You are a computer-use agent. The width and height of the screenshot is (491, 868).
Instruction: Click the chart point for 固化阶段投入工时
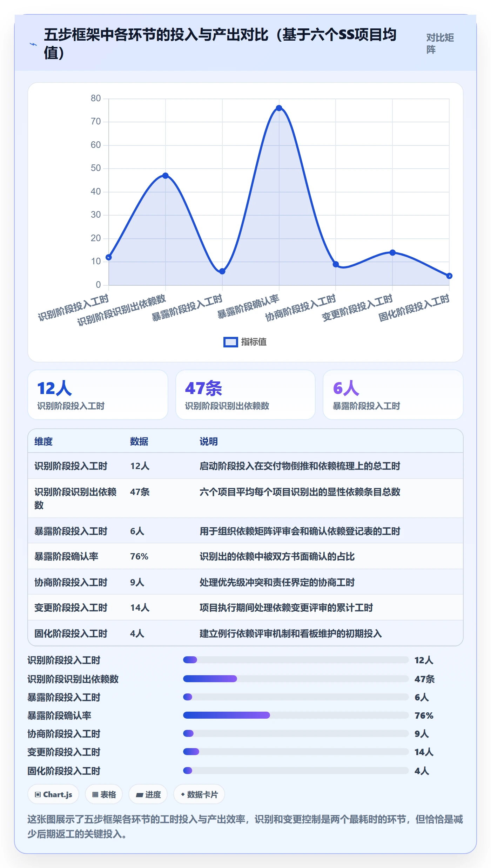point(449,276)
